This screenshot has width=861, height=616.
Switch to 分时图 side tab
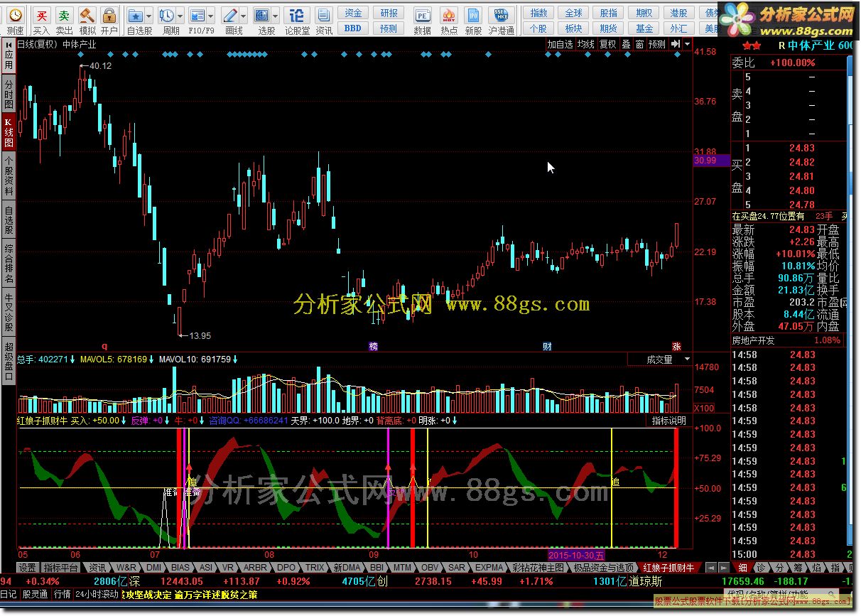point(9,95)
